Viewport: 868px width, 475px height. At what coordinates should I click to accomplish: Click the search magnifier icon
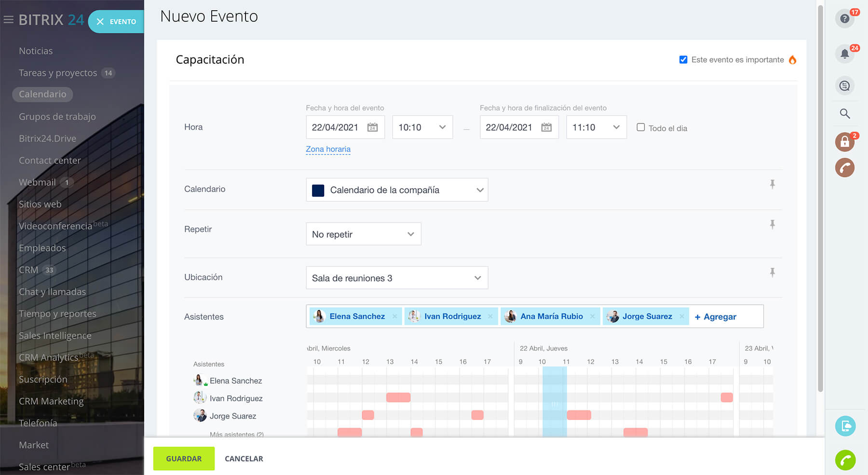pos(844,114)
